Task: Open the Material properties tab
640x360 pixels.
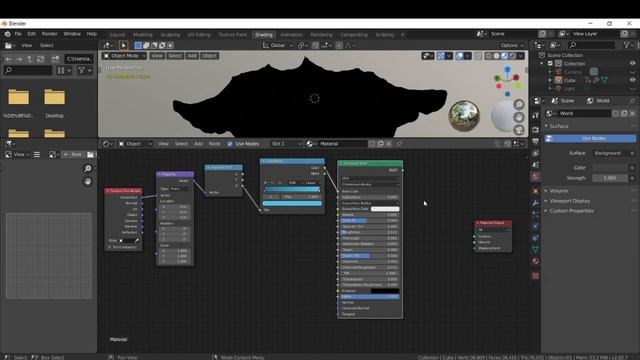Action: click(536, 261)
